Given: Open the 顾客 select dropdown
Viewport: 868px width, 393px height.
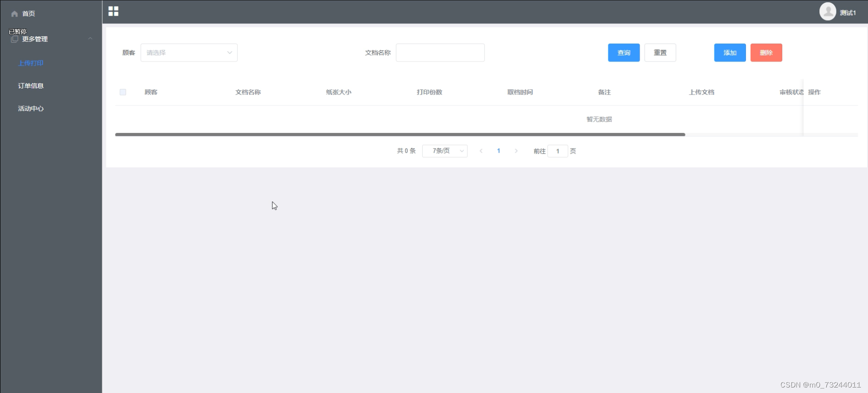Looking at the screenshot, I should [189, 53].
